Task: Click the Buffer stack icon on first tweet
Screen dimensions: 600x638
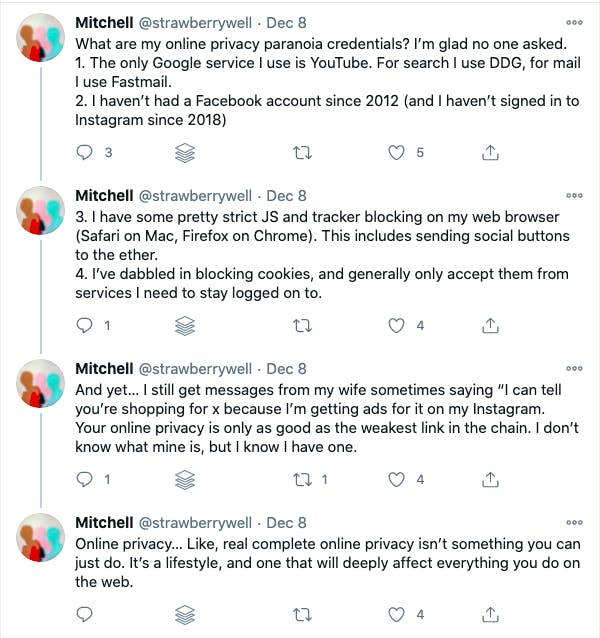Action: coord(185,153)
